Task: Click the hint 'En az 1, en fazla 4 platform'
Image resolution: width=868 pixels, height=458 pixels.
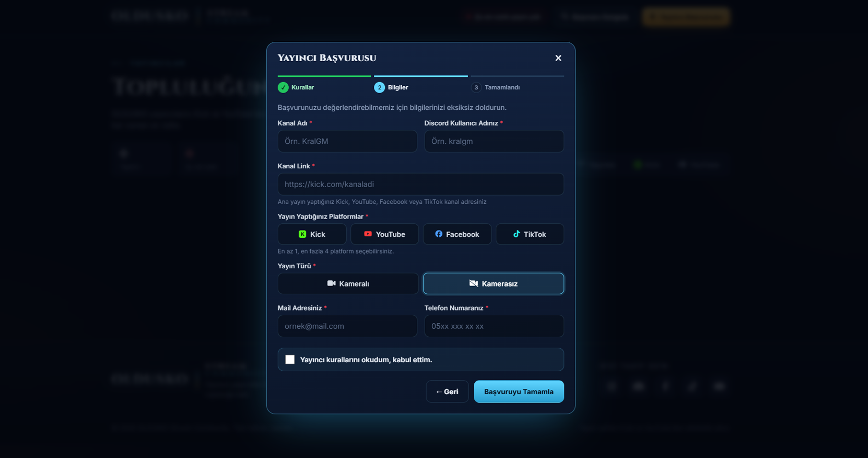Action: pyautogui.click(x=336, y=251)
